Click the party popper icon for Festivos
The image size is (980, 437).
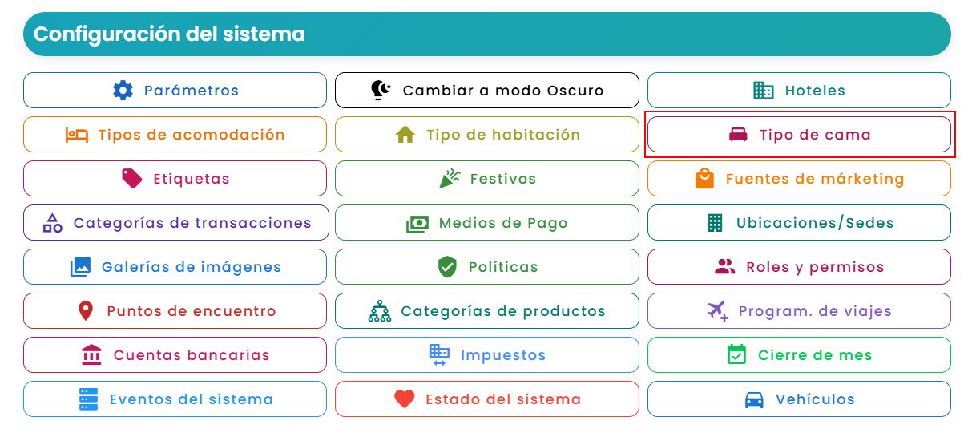click(449, 179)
